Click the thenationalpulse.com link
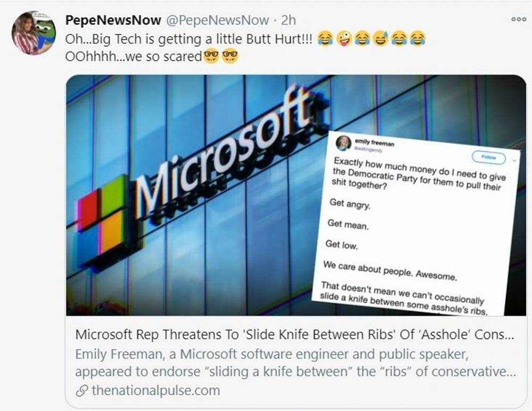Screen dimensions: 532x411 (156, 390)
